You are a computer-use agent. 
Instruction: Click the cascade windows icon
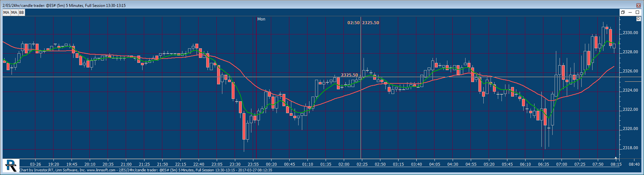coord(623,12)
